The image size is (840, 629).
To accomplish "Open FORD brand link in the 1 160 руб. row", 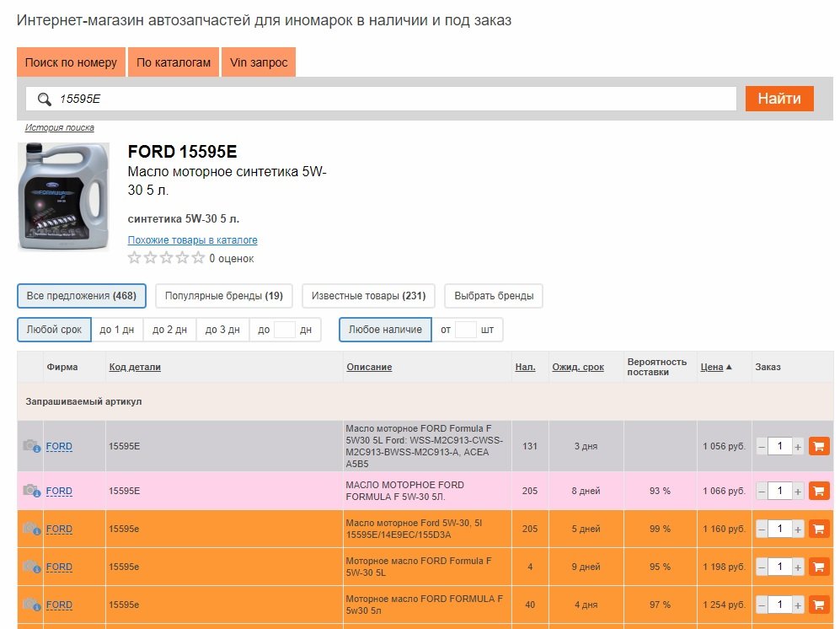I will tap(59, 529).
